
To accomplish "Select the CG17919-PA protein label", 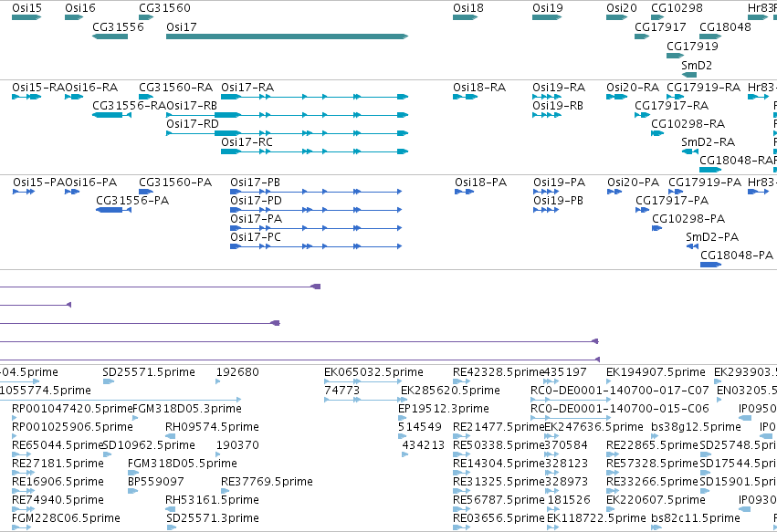I will (x=705, y=183).
